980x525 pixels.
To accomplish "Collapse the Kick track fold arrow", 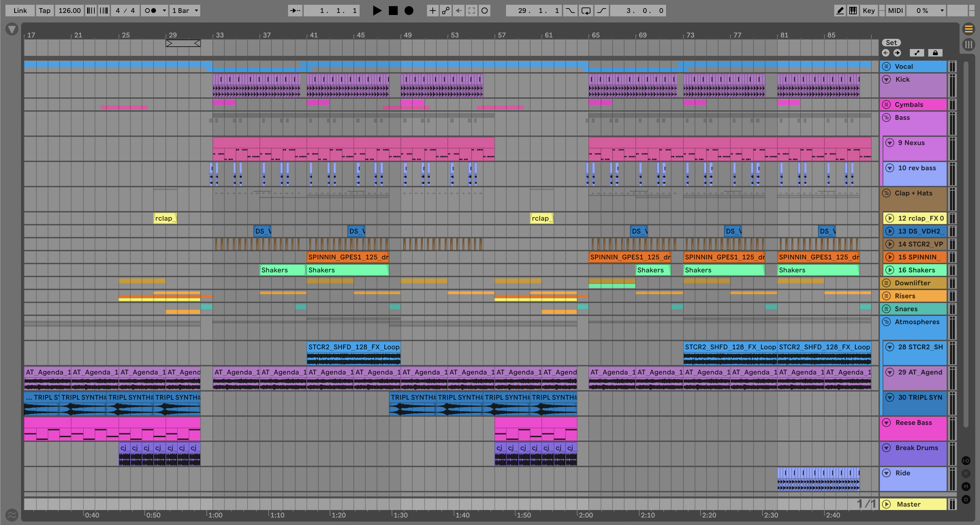I will coord(886,80).
